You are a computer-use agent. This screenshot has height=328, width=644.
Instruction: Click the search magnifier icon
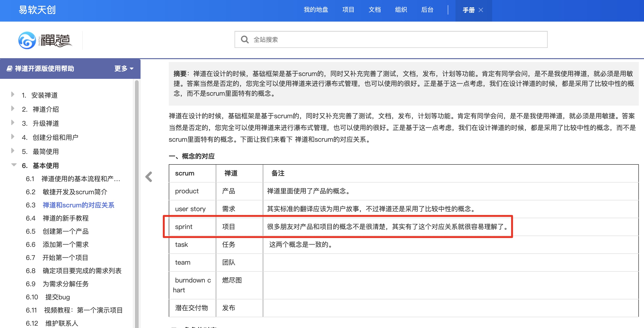click(x=244, y=39)
